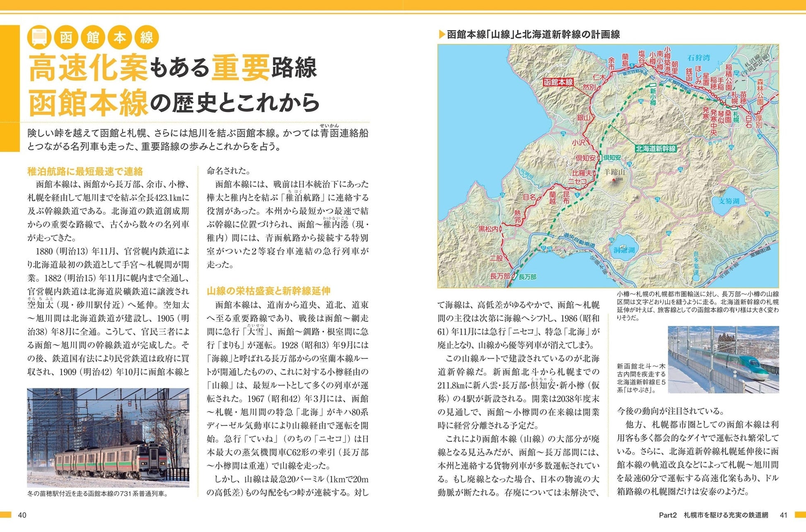Screen dimensions: 806x532
Task: Click the 支笏湖 lake label
Action: coord(729,201)
